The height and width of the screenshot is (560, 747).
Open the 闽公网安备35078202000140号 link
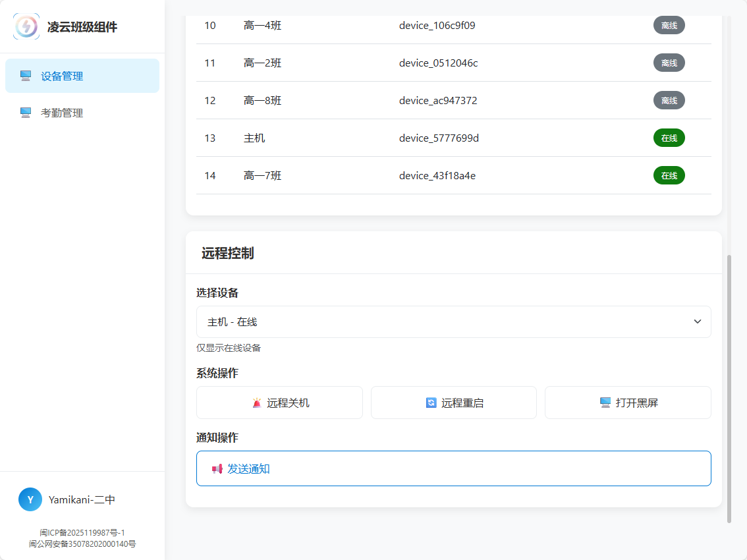(x=82, y=544)
